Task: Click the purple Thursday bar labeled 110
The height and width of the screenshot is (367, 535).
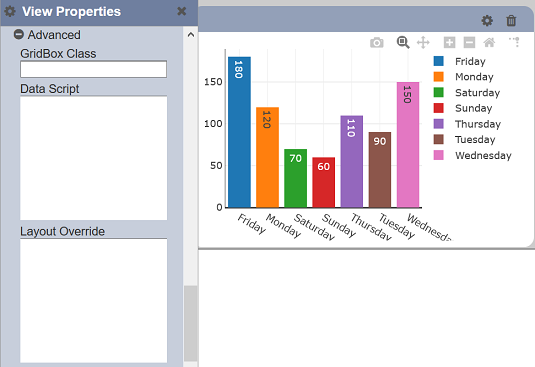Action: 351,161
